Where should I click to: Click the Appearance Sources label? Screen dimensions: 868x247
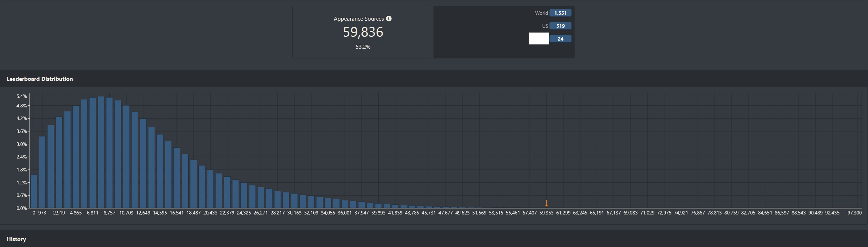(359, 19)
